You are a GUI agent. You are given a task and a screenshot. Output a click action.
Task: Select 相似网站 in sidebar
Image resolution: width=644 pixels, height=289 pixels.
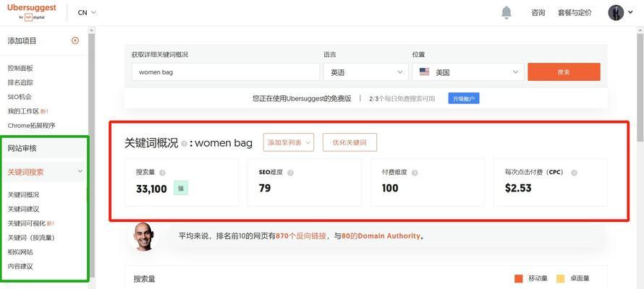20,252
